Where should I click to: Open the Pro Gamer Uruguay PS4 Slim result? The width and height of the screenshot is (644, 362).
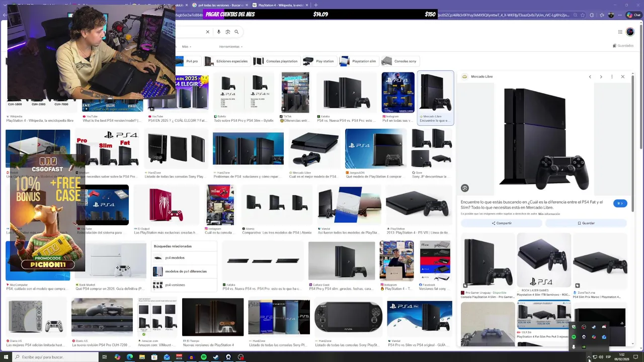pyautogui.click(x=488, y=261)
